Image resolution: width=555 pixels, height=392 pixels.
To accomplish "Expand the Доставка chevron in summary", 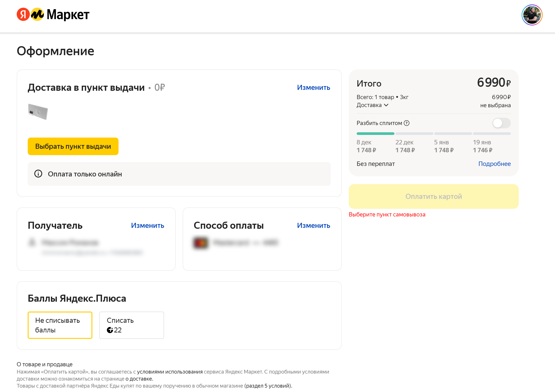I will pos(386,105).
